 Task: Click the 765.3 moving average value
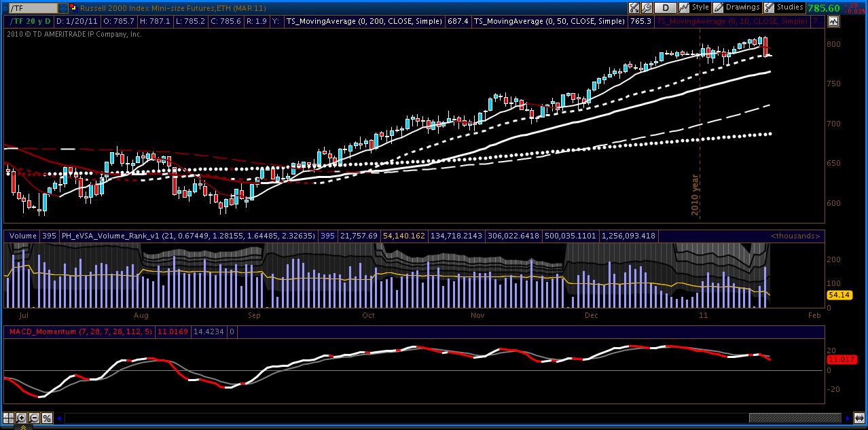click(640, 21)
